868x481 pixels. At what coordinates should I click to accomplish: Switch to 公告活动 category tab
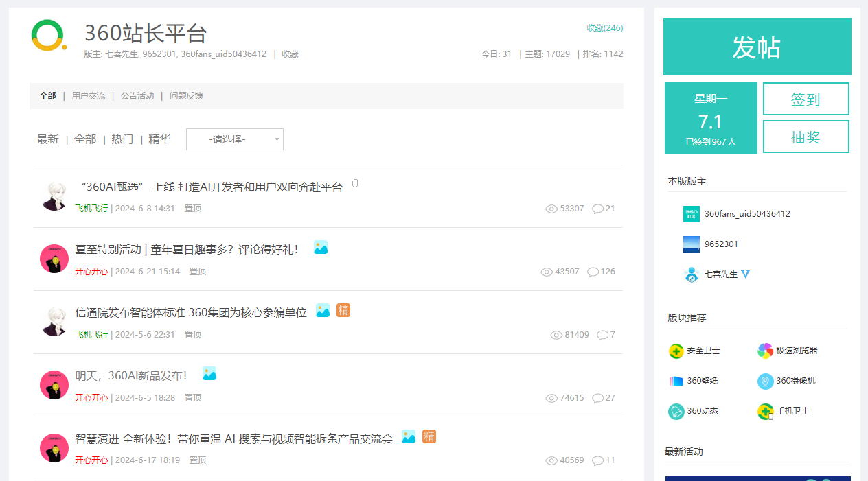(137, 96)
